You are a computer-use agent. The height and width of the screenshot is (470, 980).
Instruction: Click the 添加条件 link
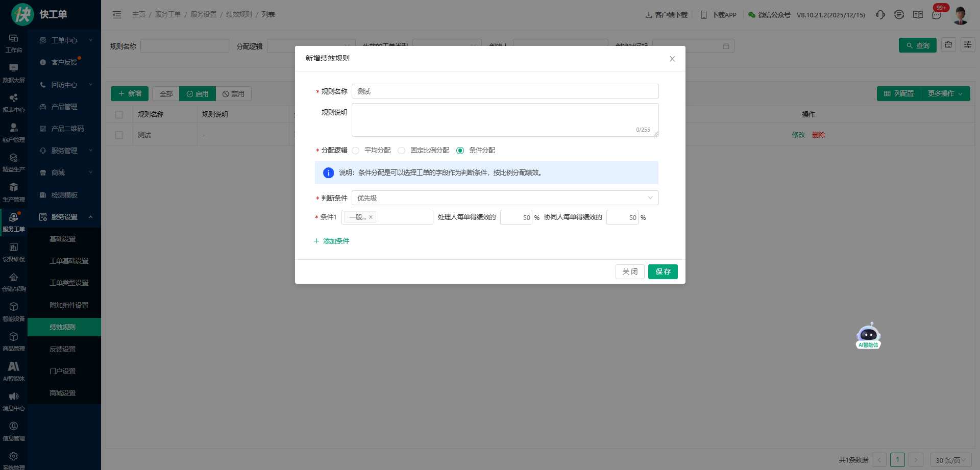click(332, 241)
